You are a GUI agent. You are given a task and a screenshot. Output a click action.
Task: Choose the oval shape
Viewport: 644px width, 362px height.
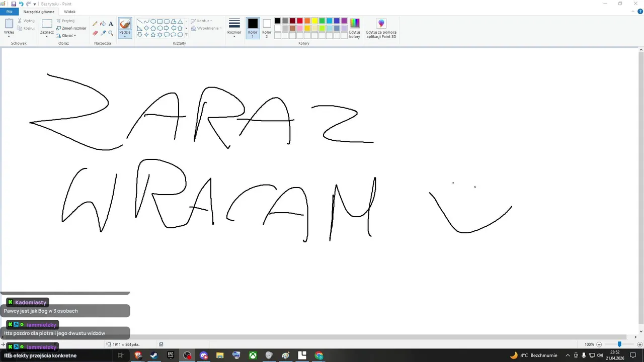tap(153, 22)
